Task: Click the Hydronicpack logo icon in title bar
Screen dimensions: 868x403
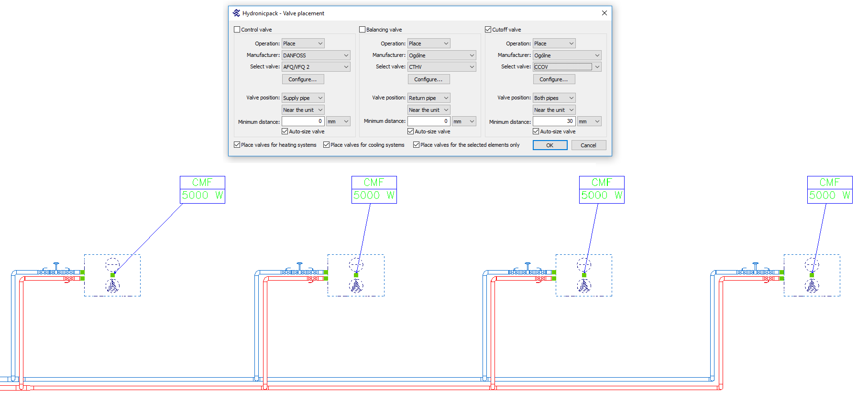Action: [236, 13]
